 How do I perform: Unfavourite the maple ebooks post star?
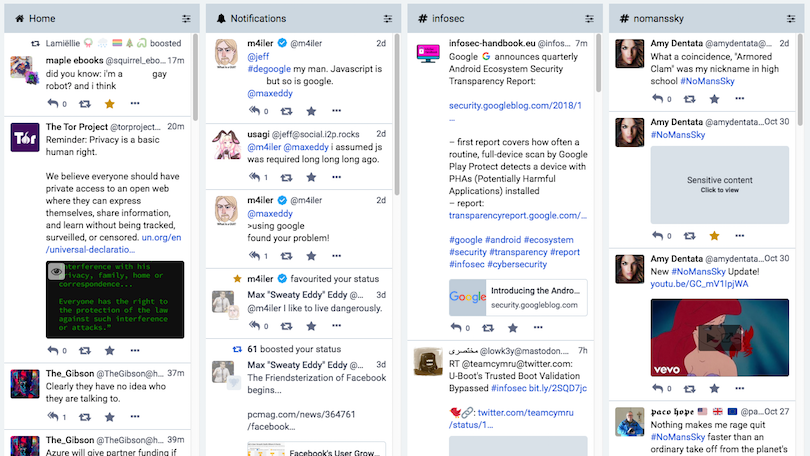tap(110, 104)
